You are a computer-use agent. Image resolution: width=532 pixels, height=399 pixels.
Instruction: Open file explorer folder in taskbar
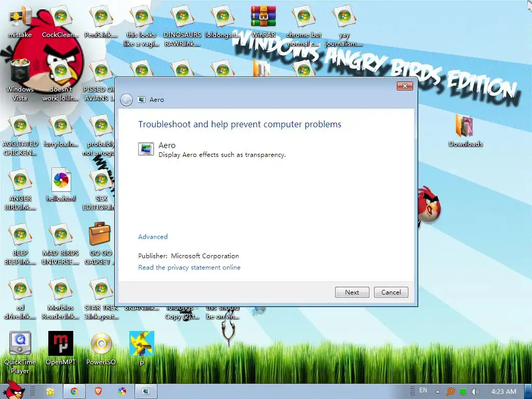pyautogui.click(x=50, y=392)
